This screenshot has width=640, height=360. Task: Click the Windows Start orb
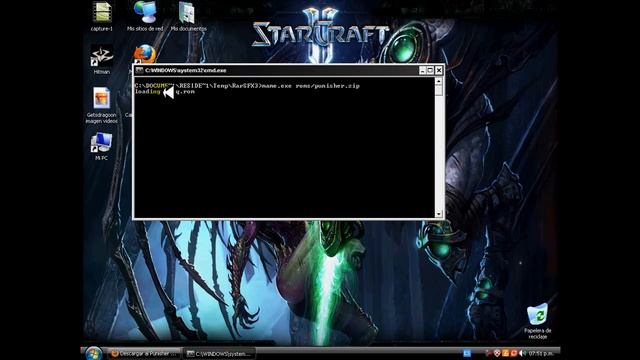point(94,353)
